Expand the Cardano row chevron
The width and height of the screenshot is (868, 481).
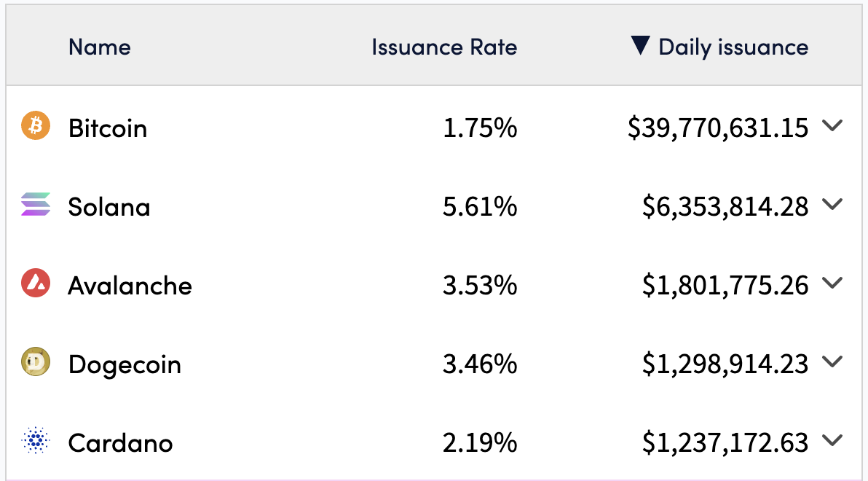(x=832, y=440)
